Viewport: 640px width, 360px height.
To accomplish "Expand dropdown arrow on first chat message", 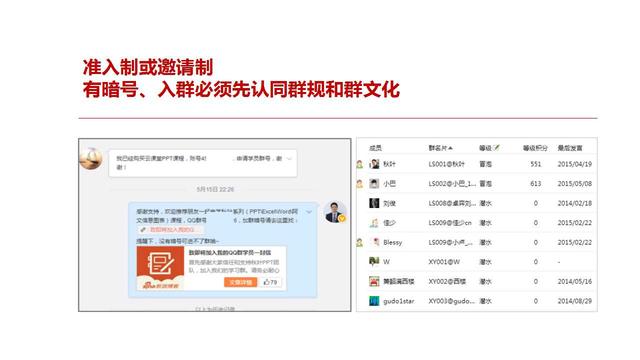I will pos(289,159).
